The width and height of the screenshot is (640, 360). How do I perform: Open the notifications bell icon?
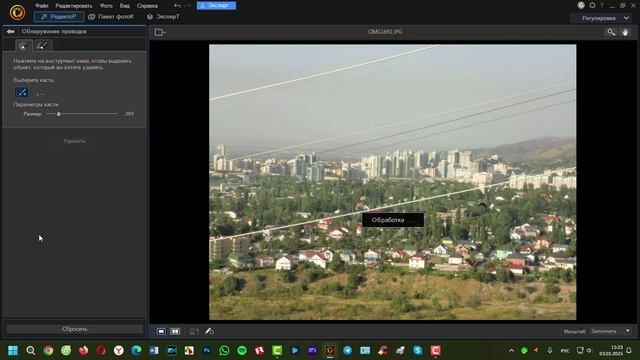click(629, 351)
